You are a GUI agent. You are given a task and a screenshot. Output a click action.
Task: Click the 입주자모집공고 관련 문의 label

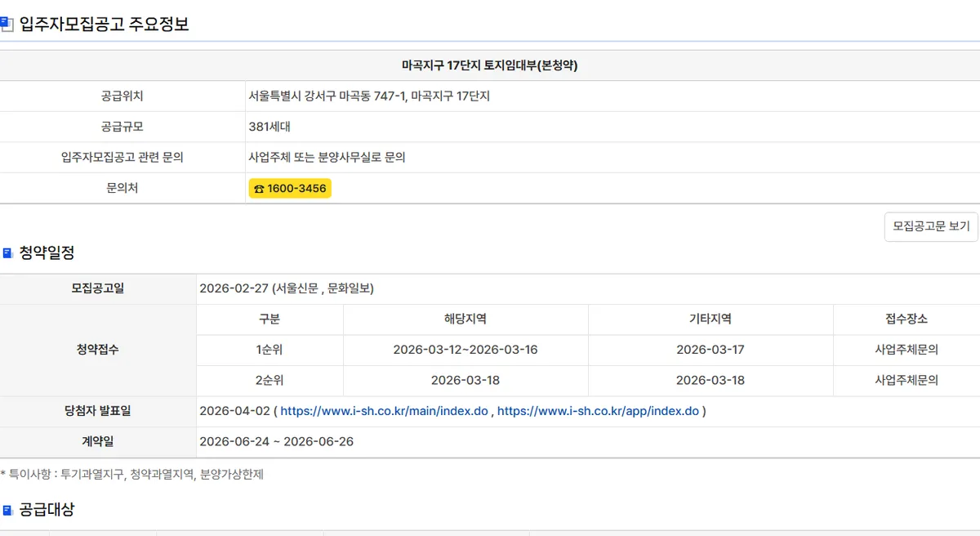[122, 158]
